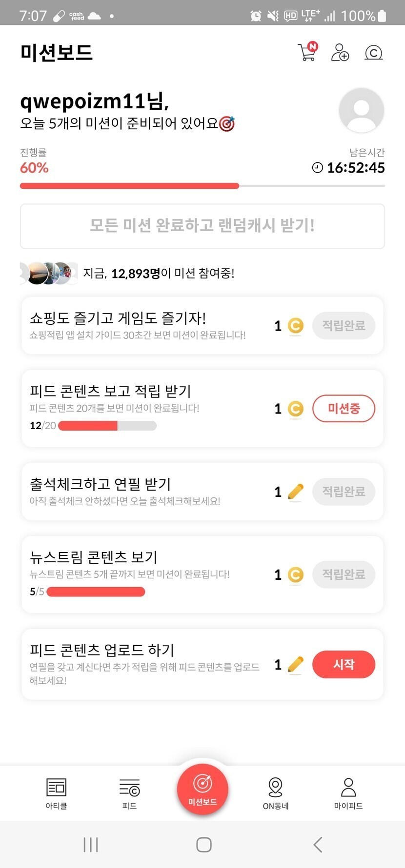
Task: Open the 아티클 tab
Action: coord(56,793)
